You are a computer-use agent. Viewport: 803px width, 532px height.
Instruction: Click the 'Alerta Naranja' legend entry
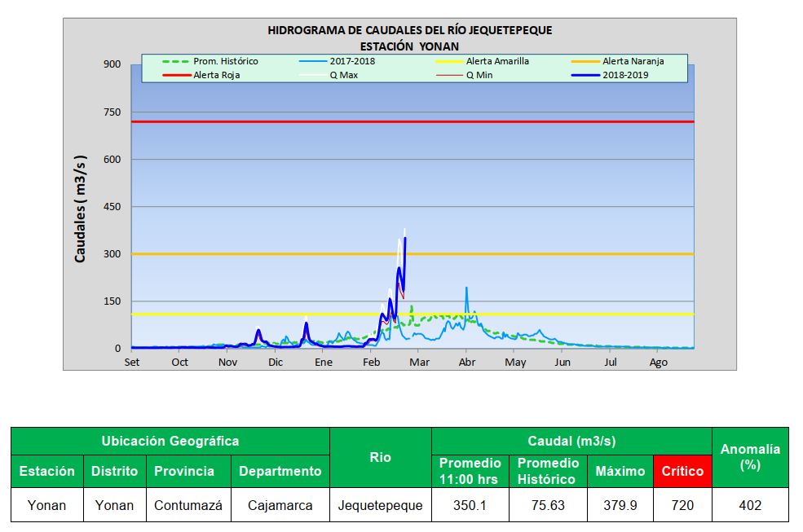click(633, 61)
